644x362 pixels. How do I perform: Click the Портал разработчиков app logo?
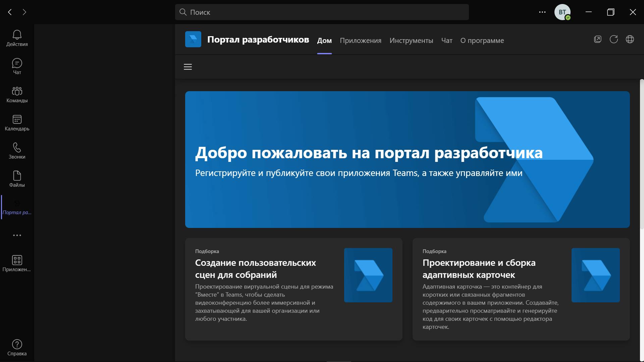[193, 39]
